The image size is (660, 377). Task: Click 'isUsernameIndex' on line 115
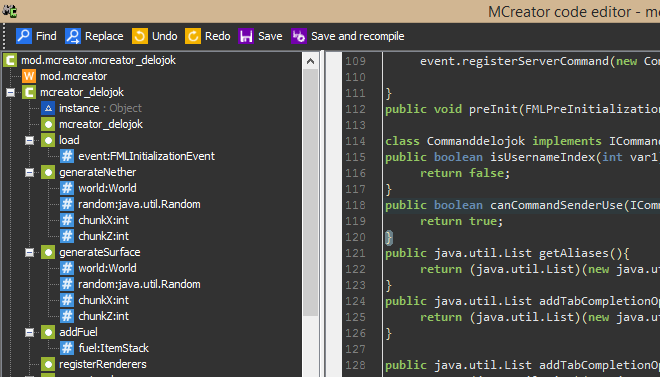(542, 157)
